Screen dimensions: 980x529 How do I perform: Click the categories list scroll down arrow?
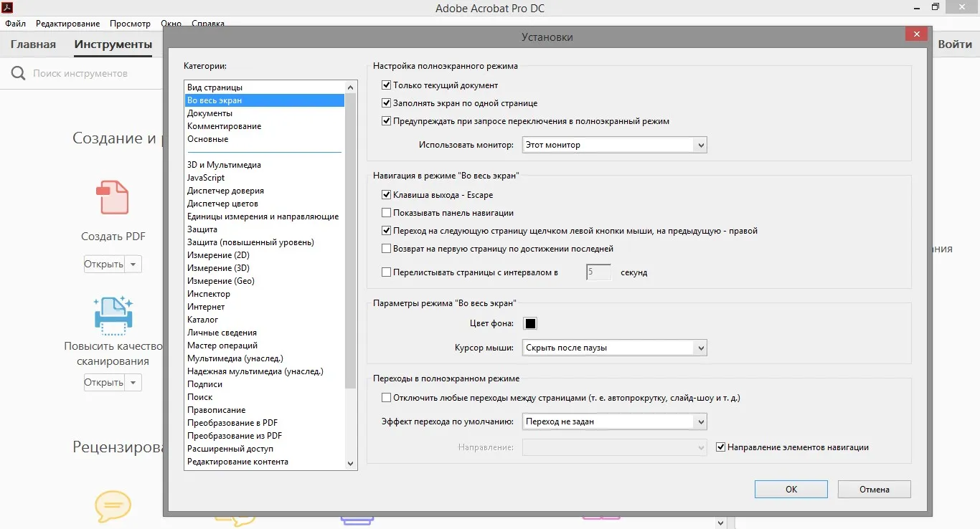(x=351, y=464)
